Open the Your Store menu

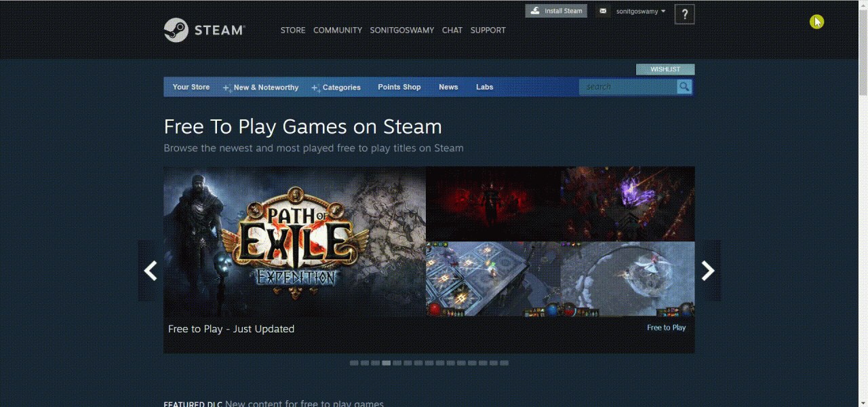click(x=191, y=87)
